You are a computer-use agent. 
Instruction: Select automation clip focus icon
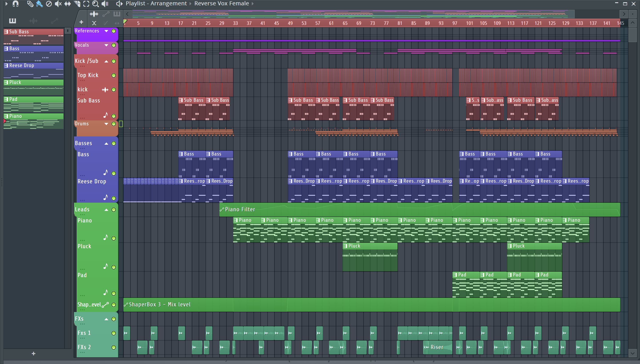click(106, 14)
